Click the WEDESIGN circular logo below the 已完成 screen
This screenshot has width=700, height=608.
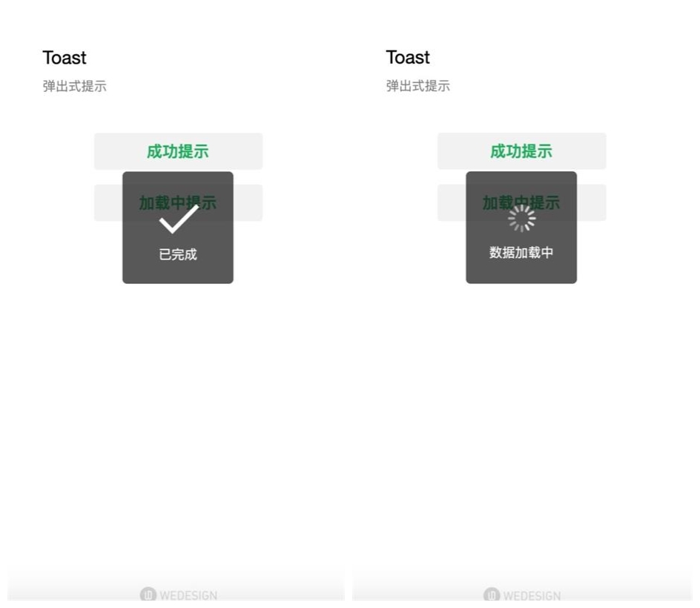coord(148,594)
